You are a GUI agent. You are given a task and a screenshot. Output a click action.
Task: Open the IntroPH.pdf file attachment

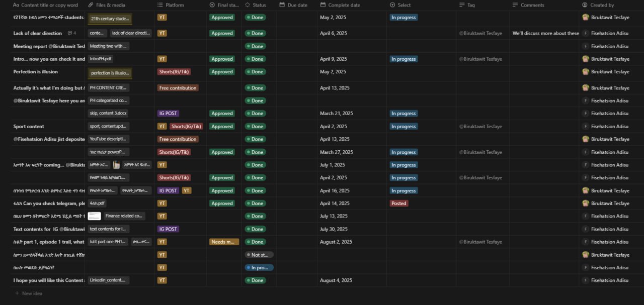tap(101, 59)
